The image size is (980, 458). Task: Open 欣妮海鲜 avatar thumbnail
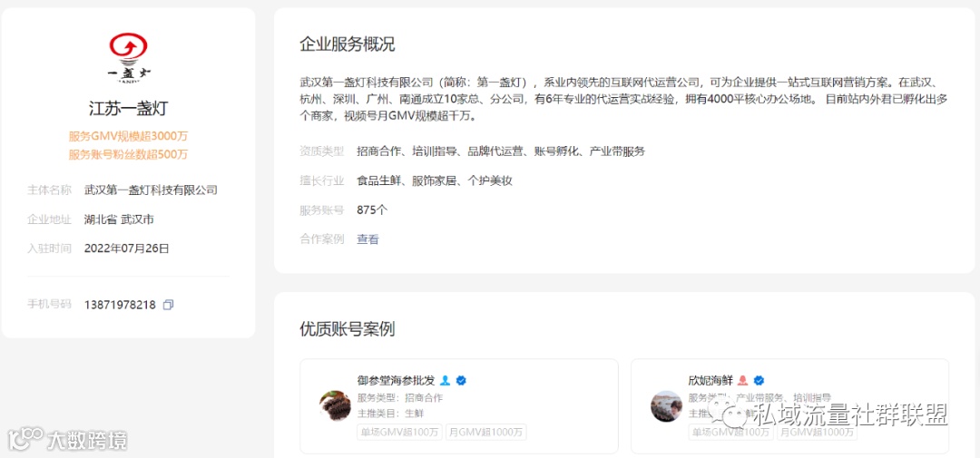(x=666, y=405)
